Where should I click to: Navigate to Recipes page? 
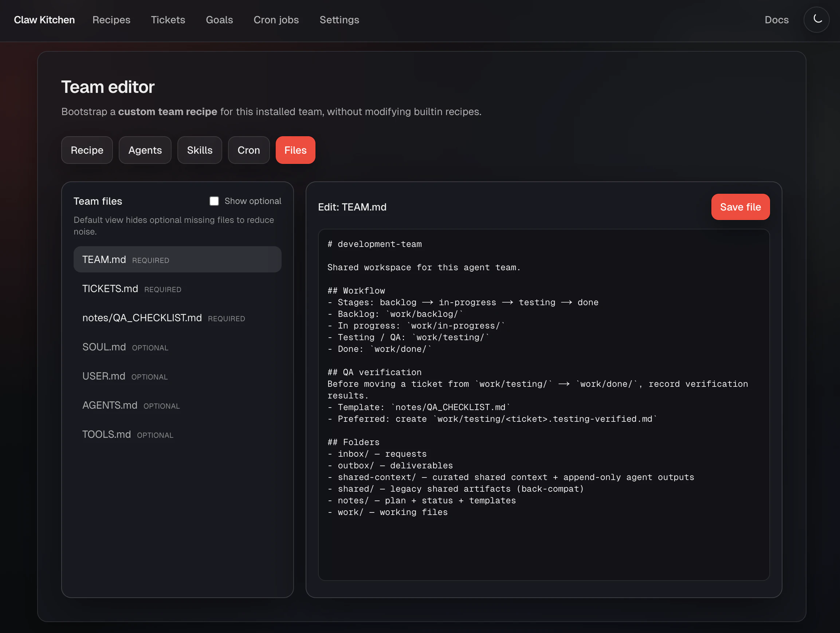coord(111,20)
